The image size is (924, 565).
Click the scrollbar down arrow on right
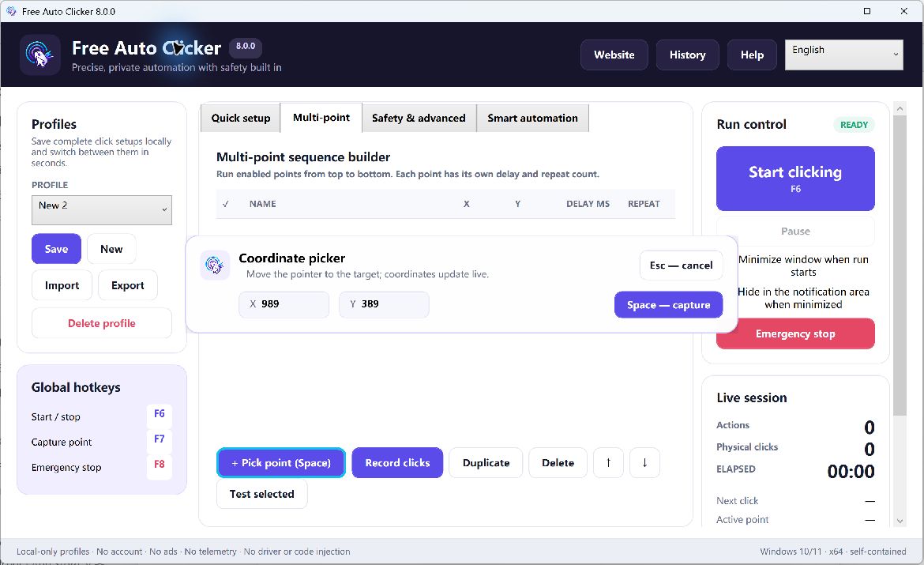900,521
